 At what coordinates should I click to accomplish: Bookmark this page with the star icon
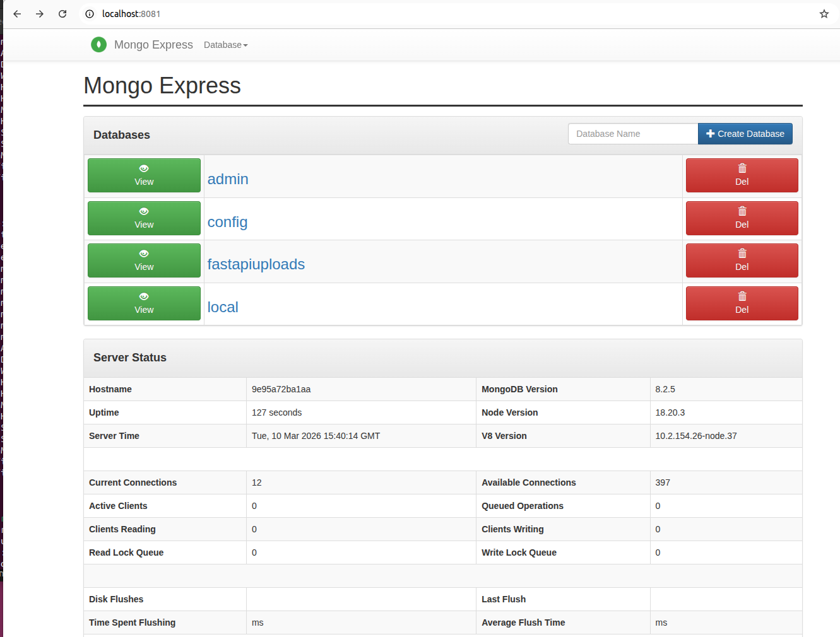pos(824,14)
